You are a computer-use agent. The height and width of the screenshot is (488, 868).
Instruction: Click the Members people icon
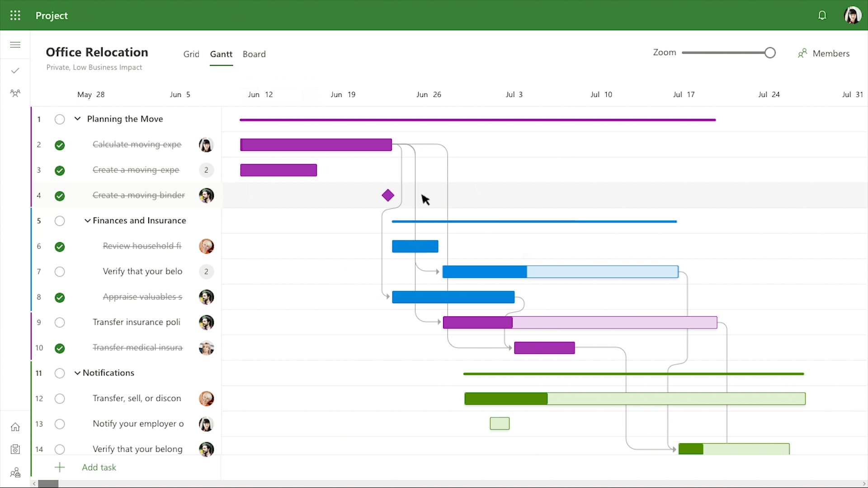click(802, 53)
